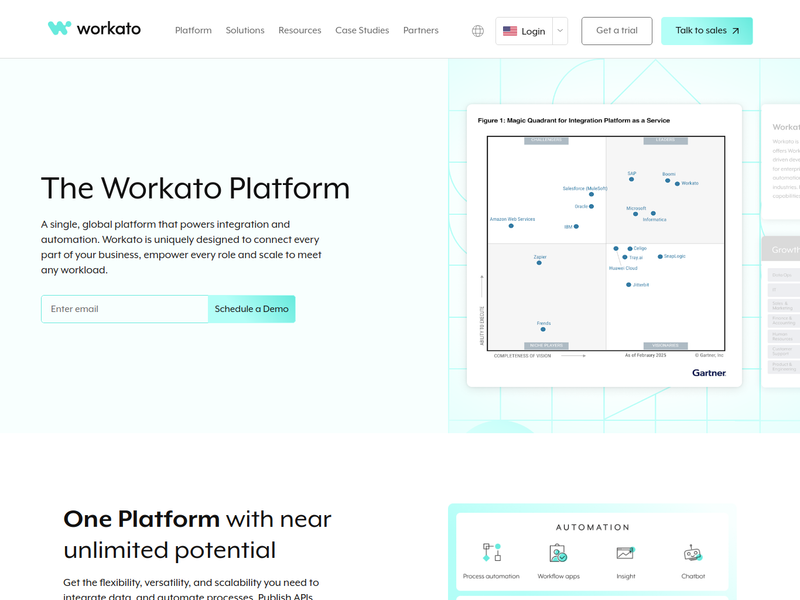Click the Workato logo
This screenshot has width=800, height=600.
tap(94, 29)
